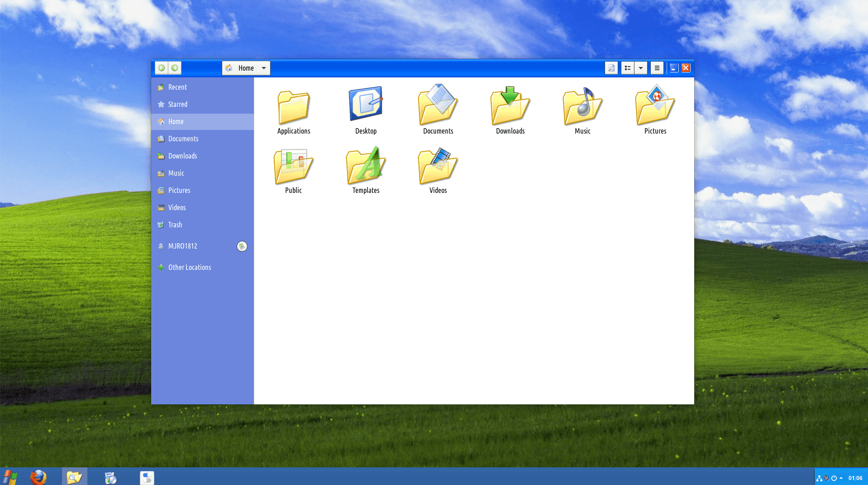Go back with the left arrow button

point(162,68)
